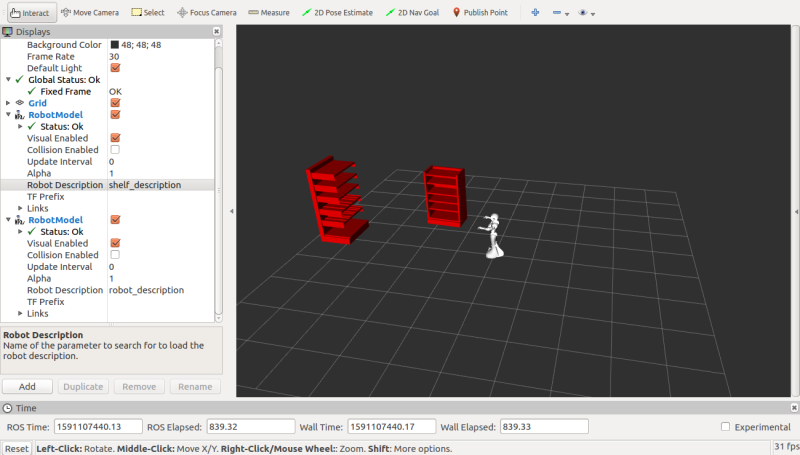Select the Publish Point tool
Viewport: 800px width, 455px height.
[480, 13]
